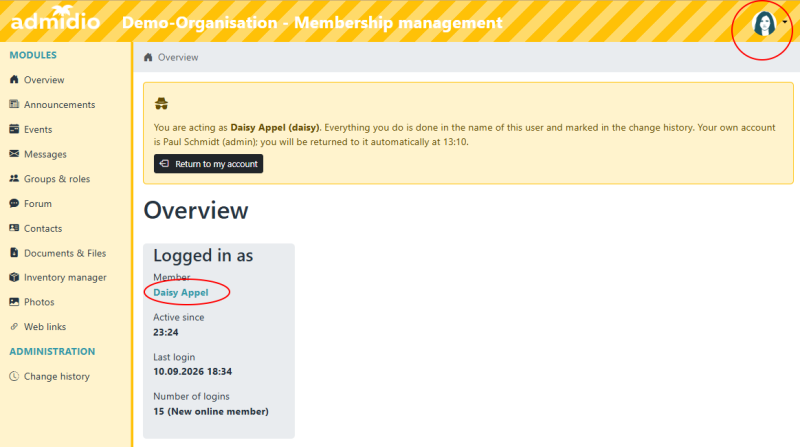Open the Messages module
The image size is (800, 447).
[45, 154]
